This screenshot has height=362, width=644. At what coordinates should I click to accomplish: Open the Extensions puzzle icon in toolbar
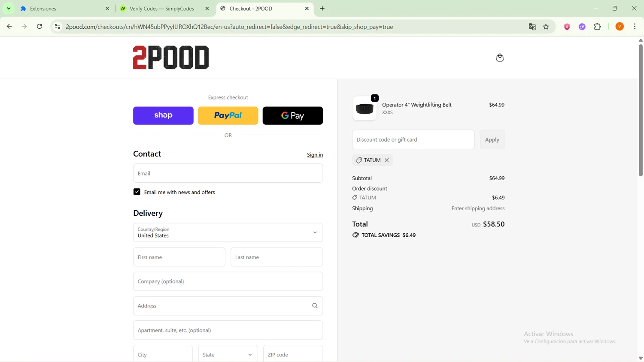coord(598,27)
